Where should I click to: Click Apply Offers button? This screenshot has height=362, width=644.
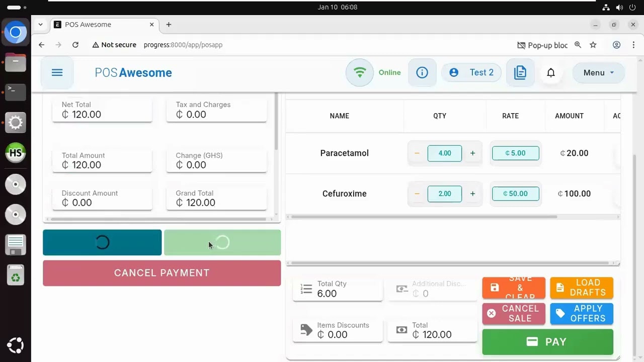pyautogui.click(x=582, y=314)
